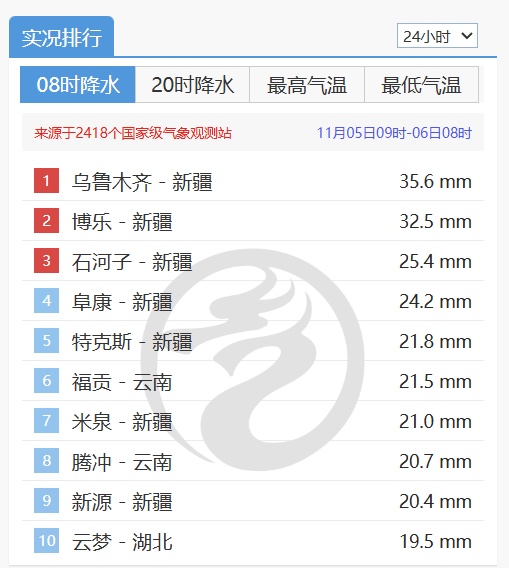Click the 19.5 mm precipitation value
The width and height of the screenshot is (509, 568).
pos(435,541)
